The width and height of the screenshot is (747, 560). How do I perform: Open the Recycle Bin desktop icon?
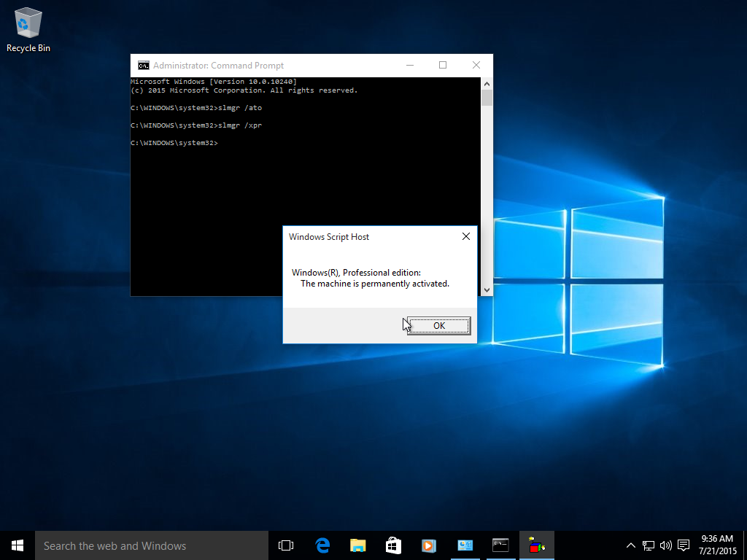coord(28,29)
